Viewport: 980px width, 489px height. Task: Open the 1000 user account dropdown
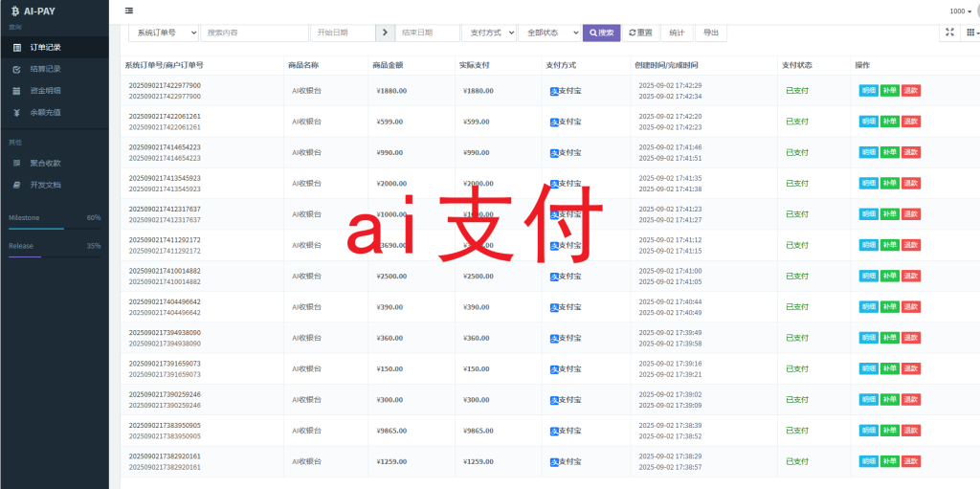pos(960,11)
